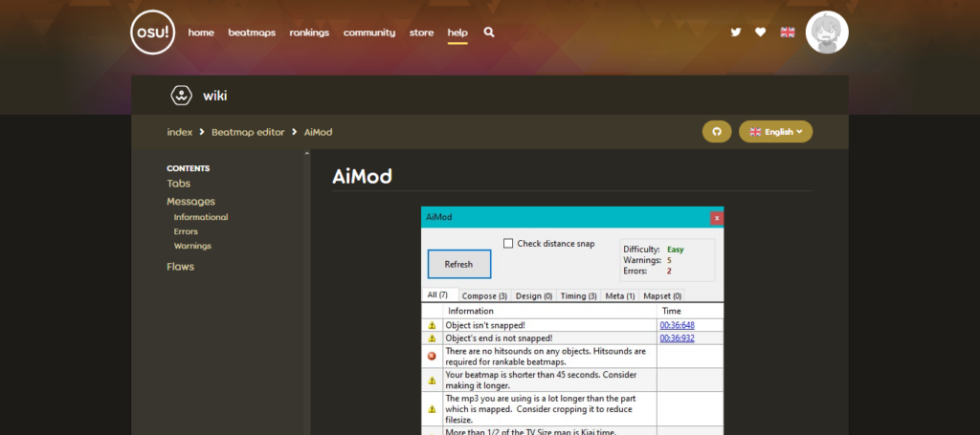Switch to the Design (0) tab
980x435 pixels.
[x=534, y=295]
